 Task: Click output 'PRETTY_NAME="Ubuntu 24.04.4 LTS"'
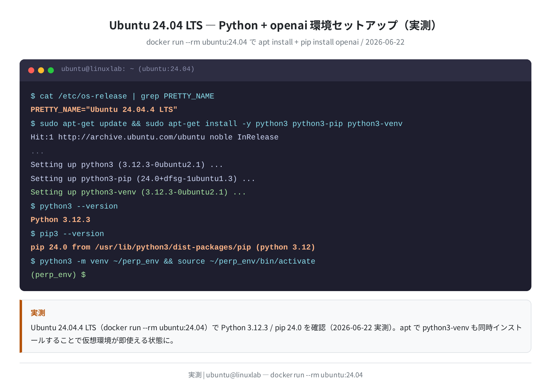(104, 110)
